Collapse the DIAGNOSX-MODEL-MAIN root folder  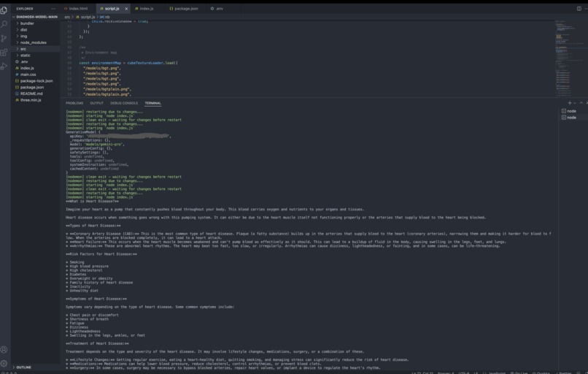click(36, 17)
